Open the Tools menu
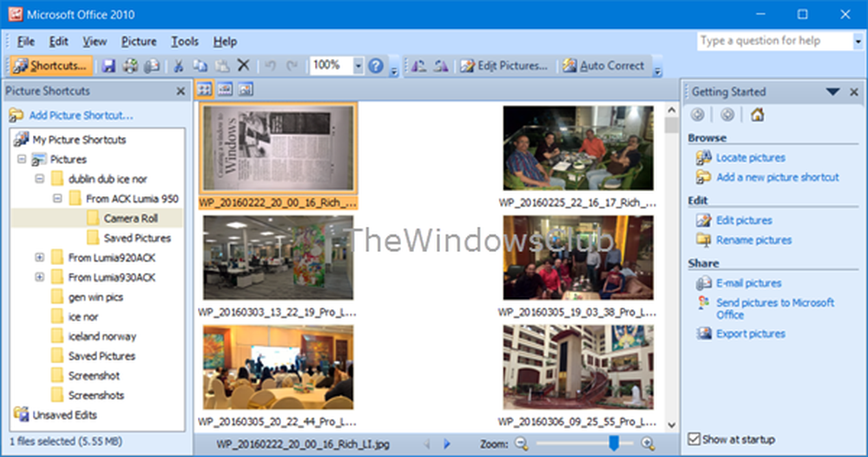 [184, 41]
